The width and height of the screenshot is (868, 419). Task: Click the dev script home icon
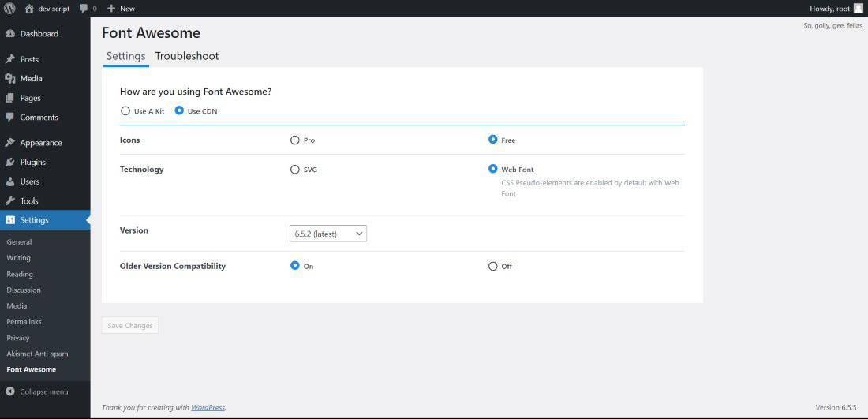[x=29, y=9]
